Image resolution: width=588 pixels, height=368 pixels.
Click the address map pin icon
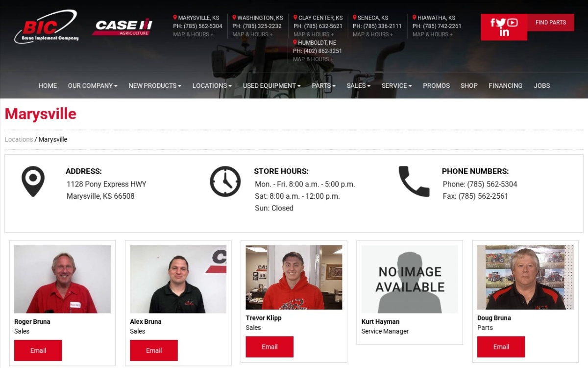[33, 181]
